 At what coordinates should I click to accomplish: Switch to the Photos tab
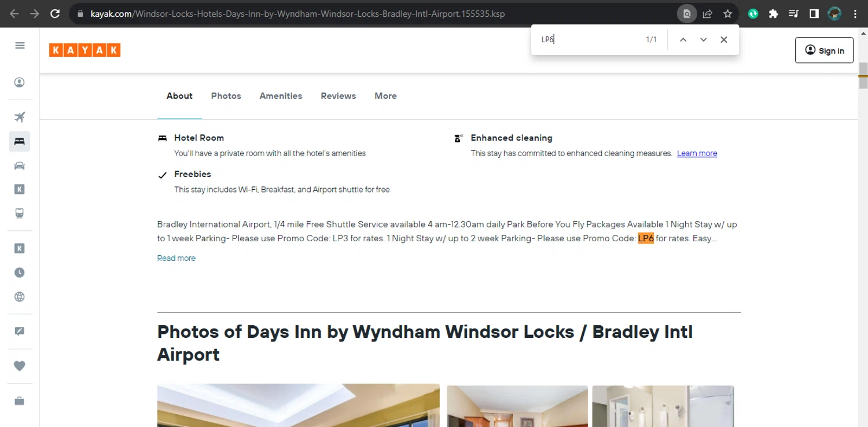tap(226, 96)
